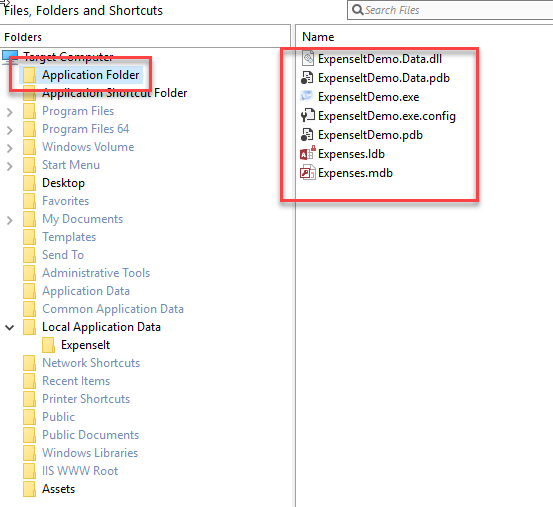Click the Target Computer monitor icon
This screenshot has height=507, width=553.
coord(10,57)
